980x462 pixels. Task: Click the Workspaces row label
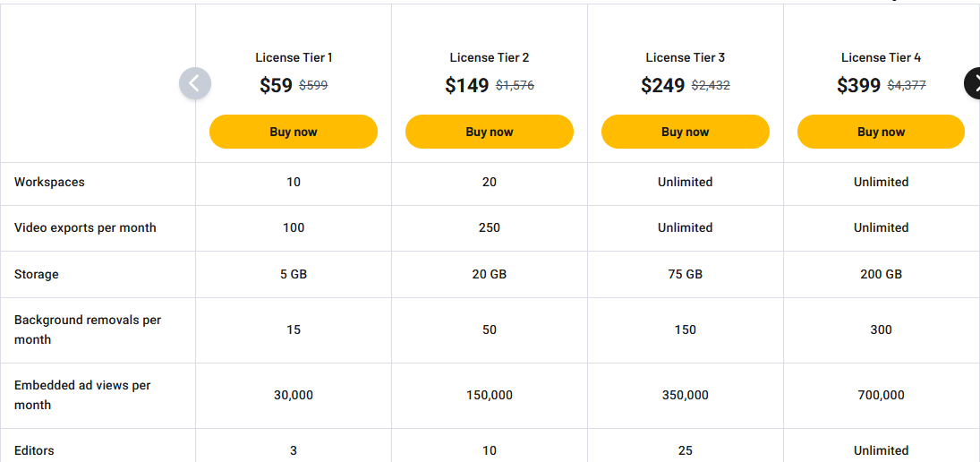49,182
